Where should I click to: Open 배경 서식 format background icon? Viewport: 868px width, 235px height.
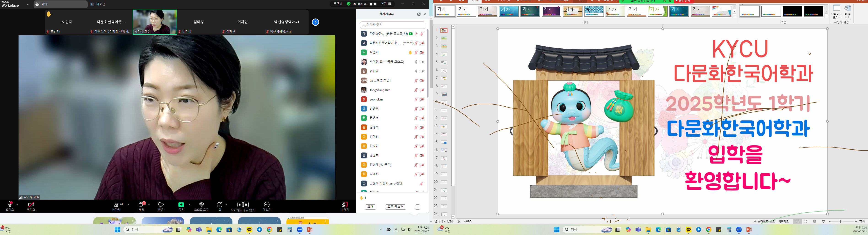coord(848,8)
